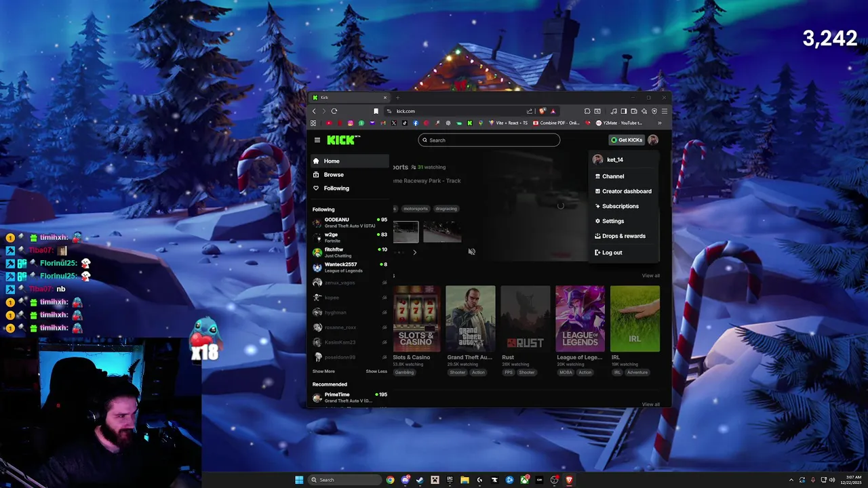Click the next arrow of the featured carousel
Screen dimensions: 868x488
click(x=414, y=252)
